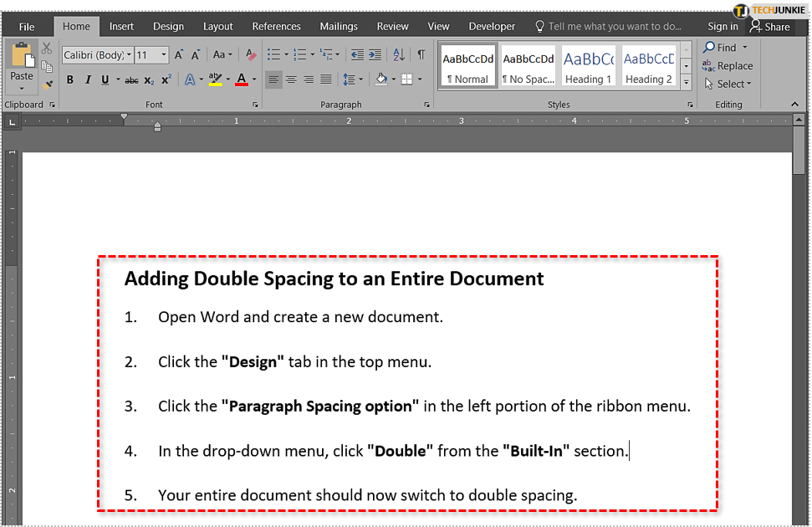812x527 pixels.
Task: Open the Design ribbon tab
Action: (168, 27)
